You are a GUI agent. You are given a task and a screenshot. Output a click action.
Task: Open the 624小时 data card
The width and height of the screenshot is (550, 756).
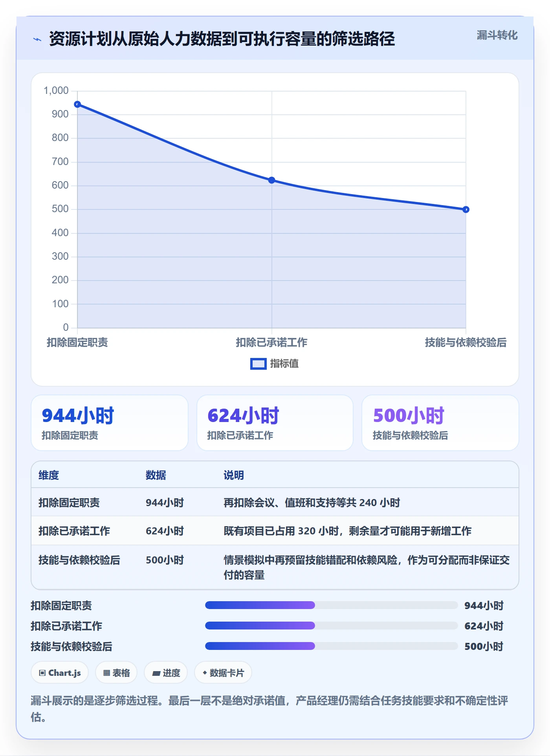click(275, 423)
